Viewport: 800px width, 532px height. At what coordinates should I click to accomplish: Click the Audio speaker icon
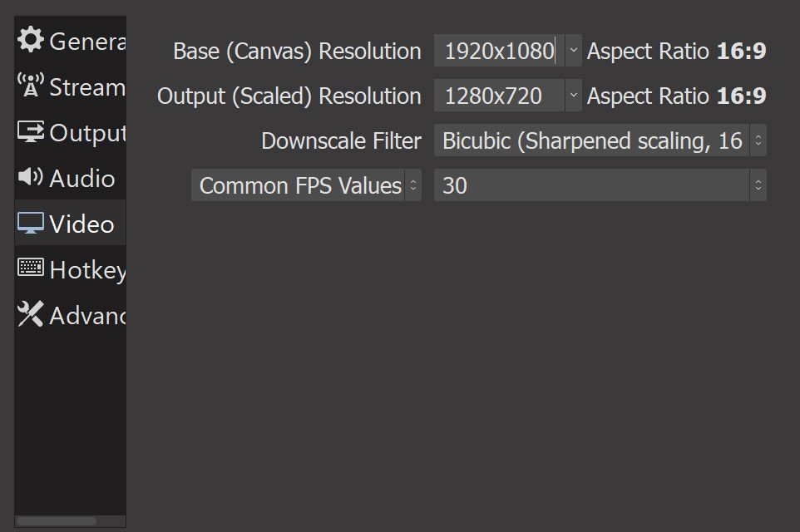pyautogui.click(x=31, y=177)
